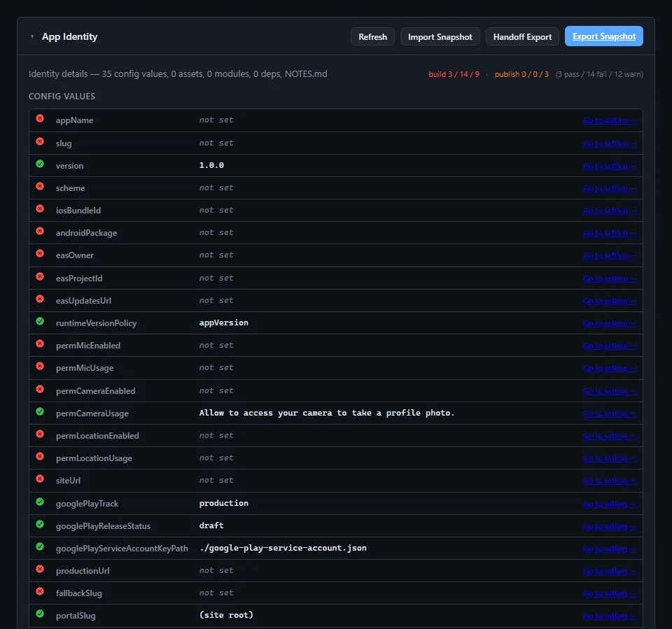Click the green pass icon for googlePlayServiceAccountKeyPath
672x629 pixels.
tap(40, 546)
